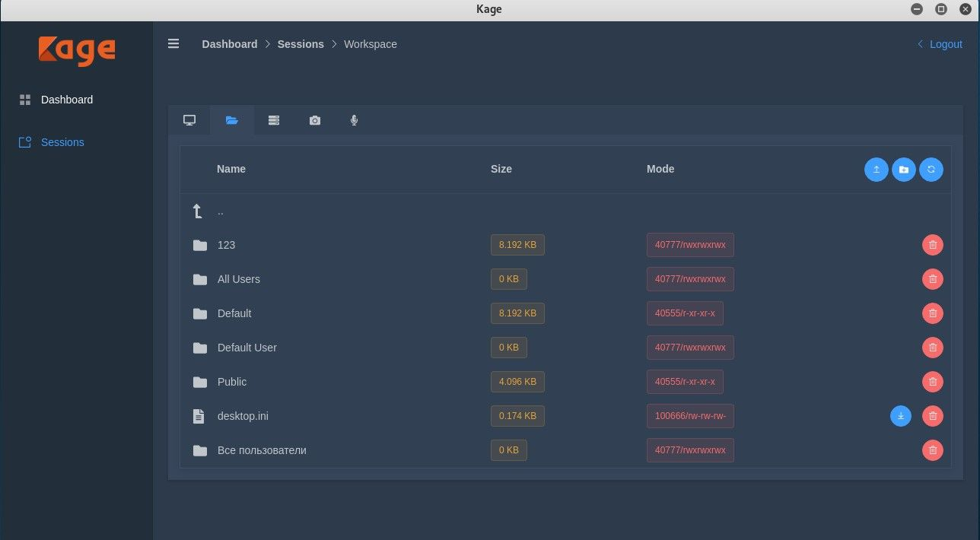Click the Mode column header

tap(660, 169)
